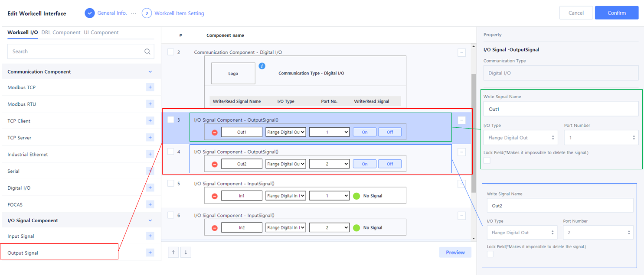Switch to the DRL Component tab
Viewport: 644px width, 275px height.
tap(61, 32)
